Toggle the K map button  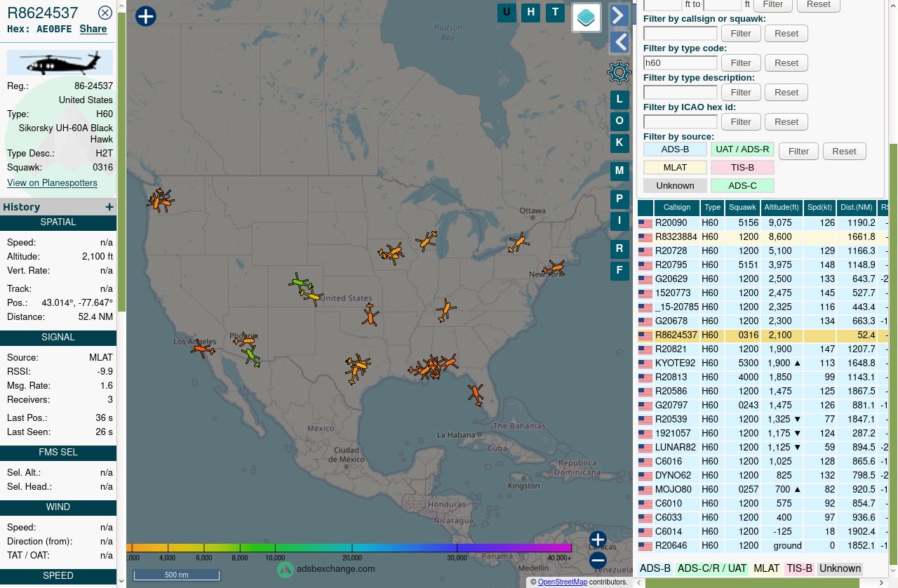619,143
